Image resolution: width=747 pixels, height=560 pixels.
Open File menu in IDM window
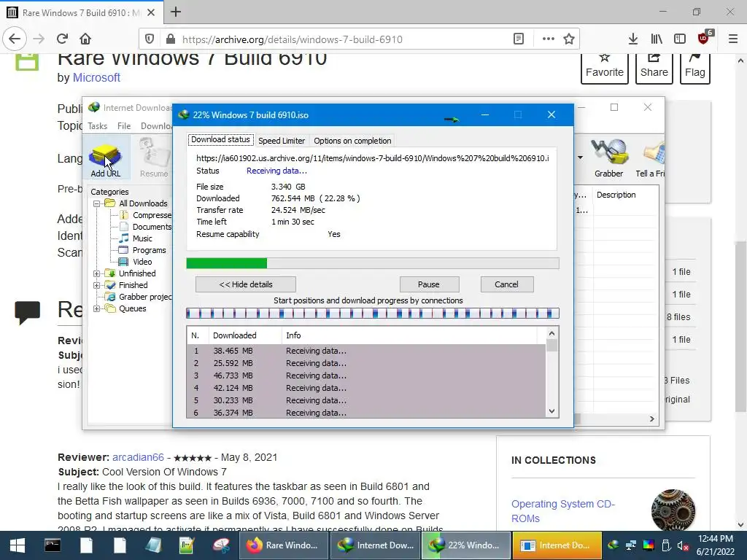point(124,125)
